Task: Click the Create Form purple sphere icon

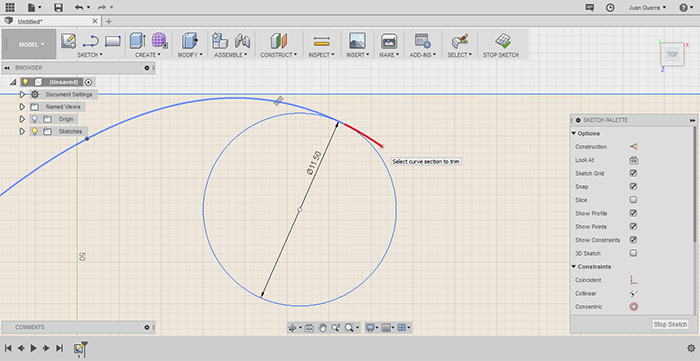Action: click(159, 41)
